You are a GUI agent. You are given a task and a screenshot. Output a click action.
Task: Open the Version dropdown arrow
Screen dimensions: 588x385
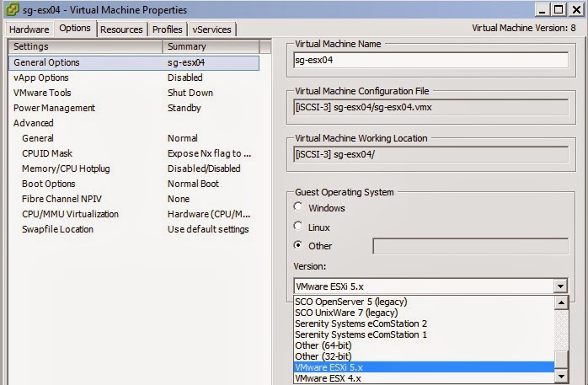coord(560,286)
